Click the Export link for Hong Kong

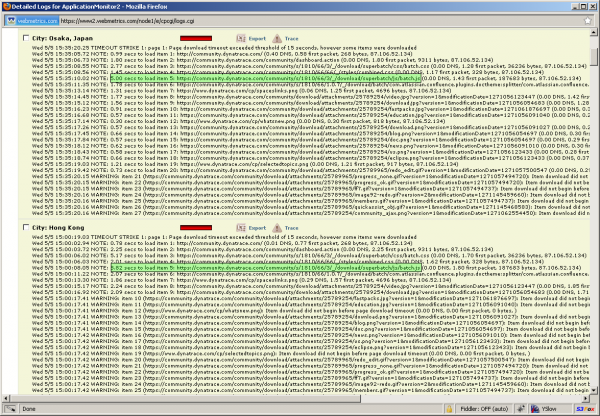click(257, 228)
